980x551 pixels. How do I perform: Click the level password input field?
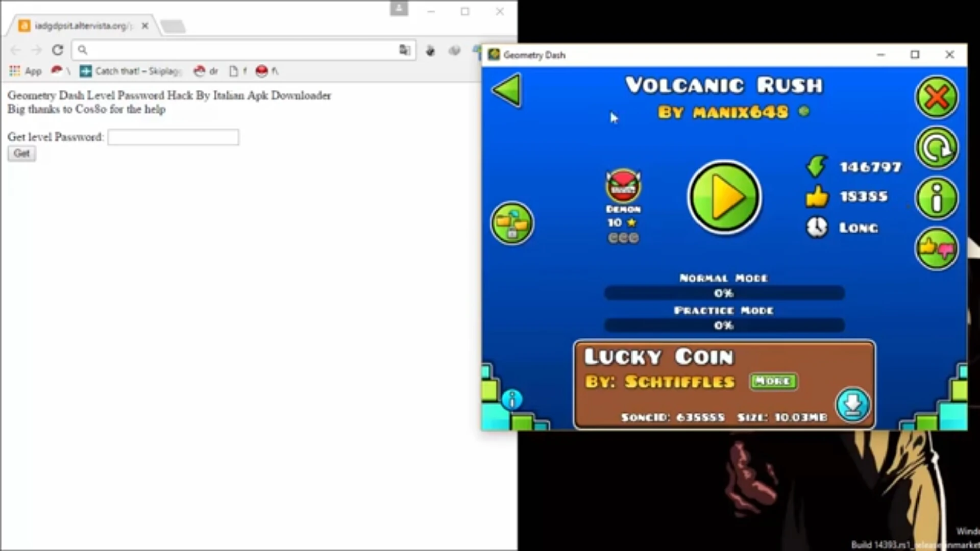tap(173, 137)
